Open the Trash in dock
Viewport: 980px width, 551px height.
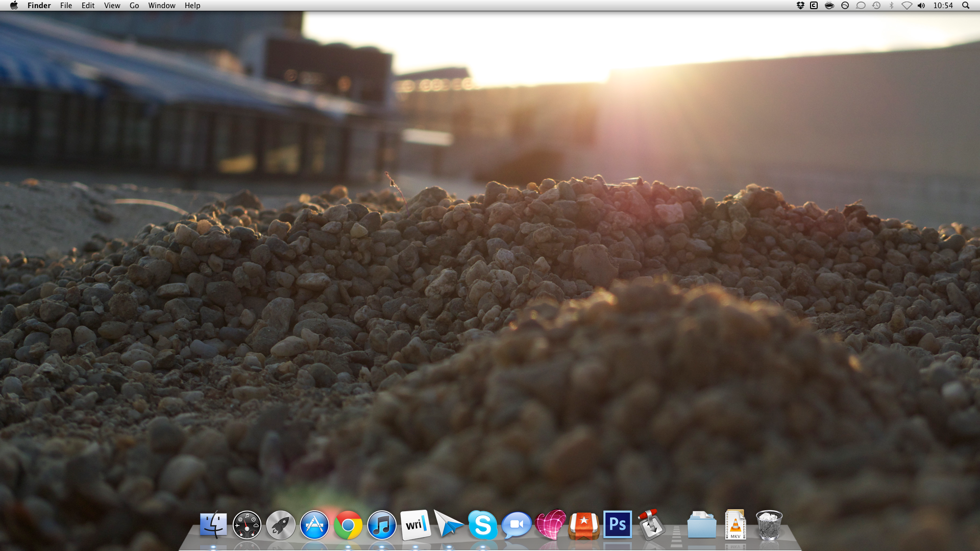(x=769, y=524)
